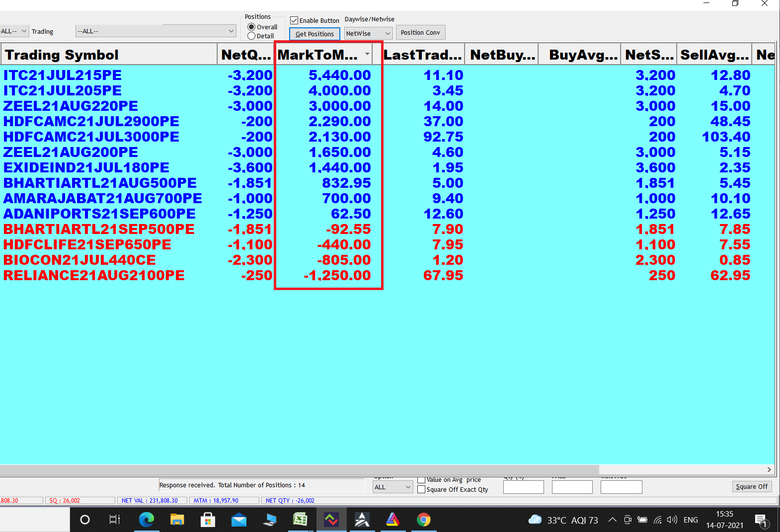Sort by NetS column header
The width and height of the screenshot is (780, 532).
[649, 54]
